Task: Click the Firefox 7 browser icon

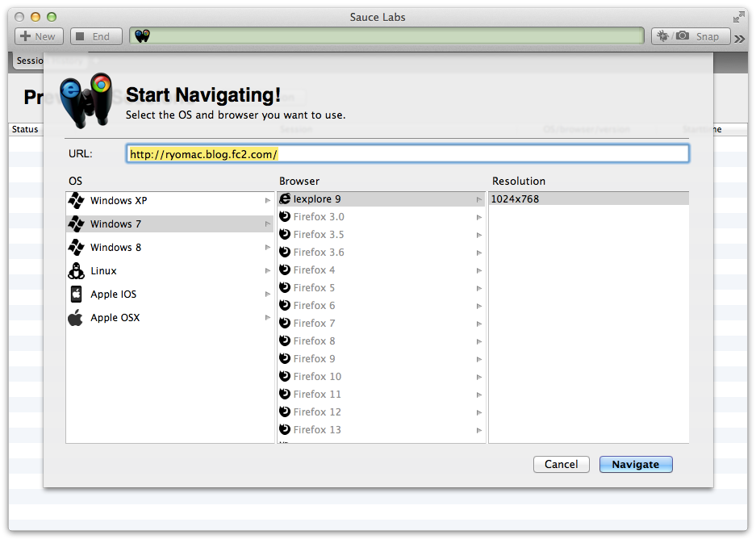Action: tap(285, 323)
